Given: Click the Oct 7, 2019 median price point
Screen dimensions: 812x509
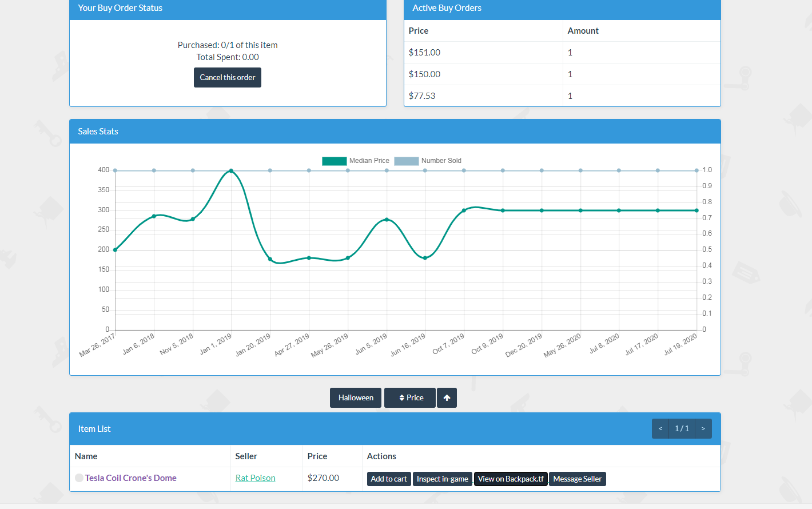Looking at the screenshot, I should [x=464, y=210].
